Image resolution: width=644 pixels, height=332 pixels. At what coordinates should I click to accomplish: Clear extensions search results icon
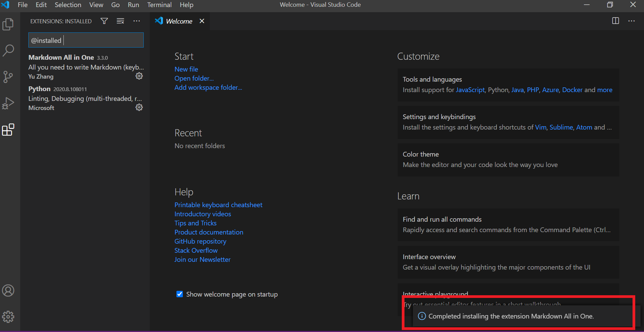120,21
